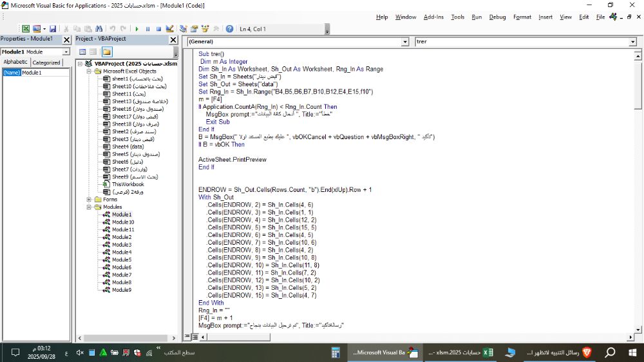This screenshot has height=362, width=644.
Task: Open the trer procedure dropdown
Action: [632, 42]
